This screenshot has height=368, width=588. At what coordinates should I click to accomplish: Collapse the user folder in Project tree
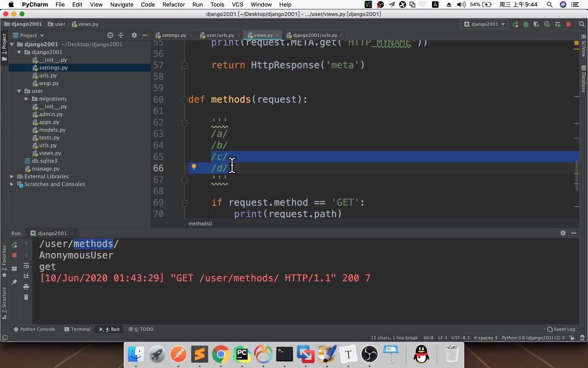pos(19,91)
